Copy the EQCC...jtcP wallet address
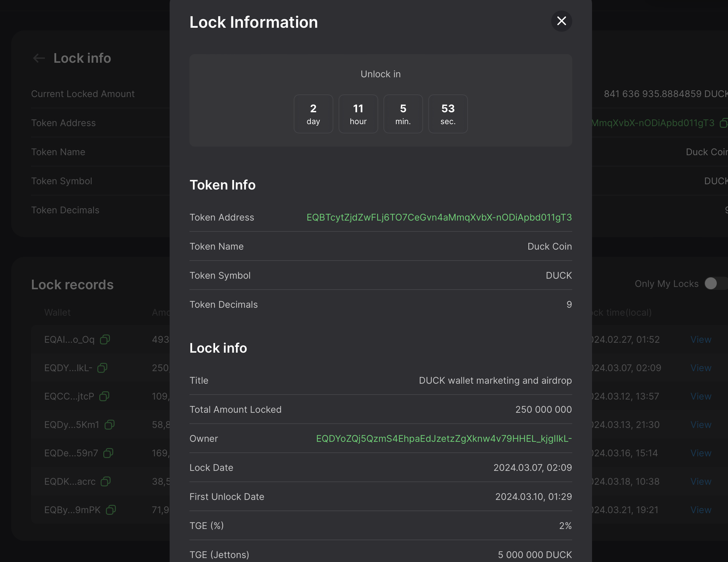The width and height of the screenshot is (728, 562). 104,396
